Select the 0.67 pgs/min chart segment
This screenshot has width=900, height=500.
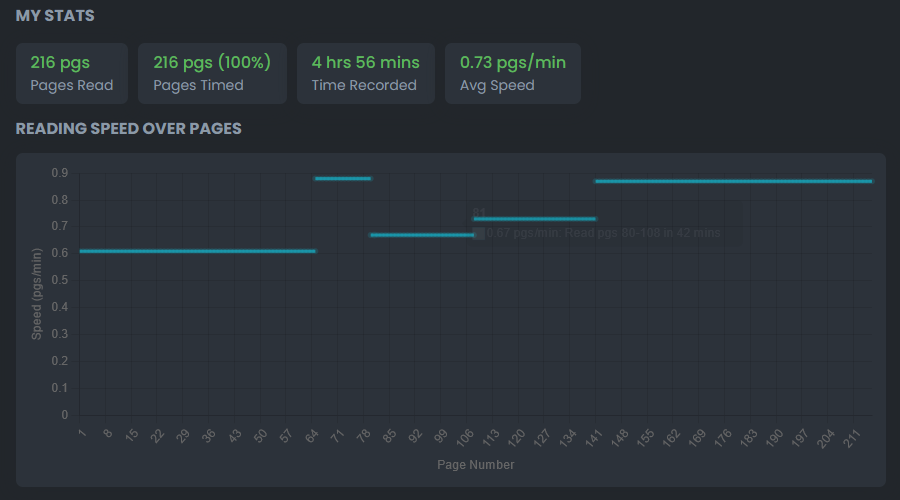420,235
